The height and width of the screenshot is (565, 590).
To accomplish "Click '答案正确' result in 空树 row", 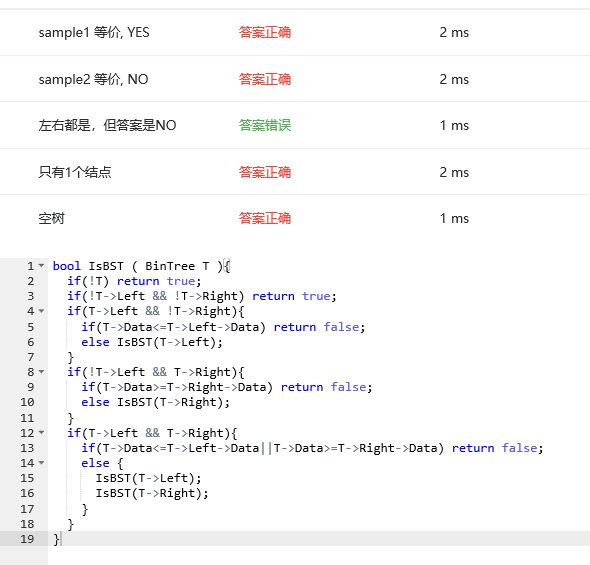I will coord(265,219).
